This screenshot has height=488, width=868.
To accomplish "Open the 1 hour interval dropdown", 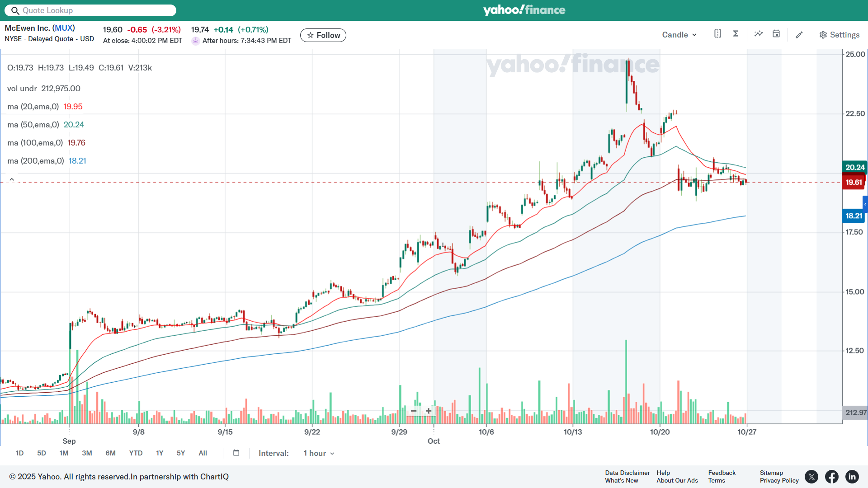I will click(x=319, y=453).
